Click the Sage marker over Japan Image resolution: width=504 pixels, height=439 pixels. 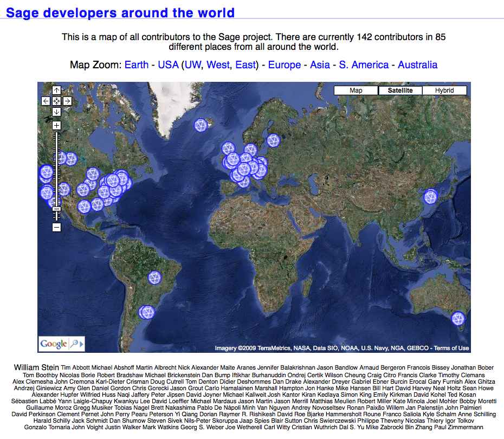[431, 196]
